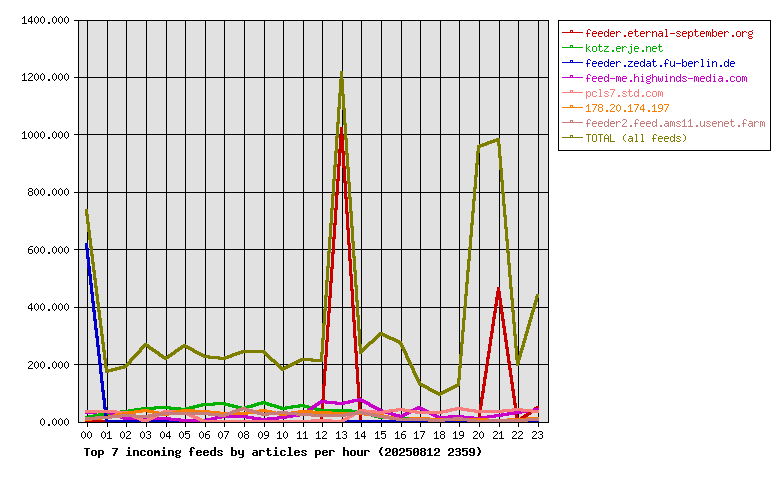Viewport: 780px width, 480px height.
Task: Click hour 15 on the x-axis
Action: (381, 435)
